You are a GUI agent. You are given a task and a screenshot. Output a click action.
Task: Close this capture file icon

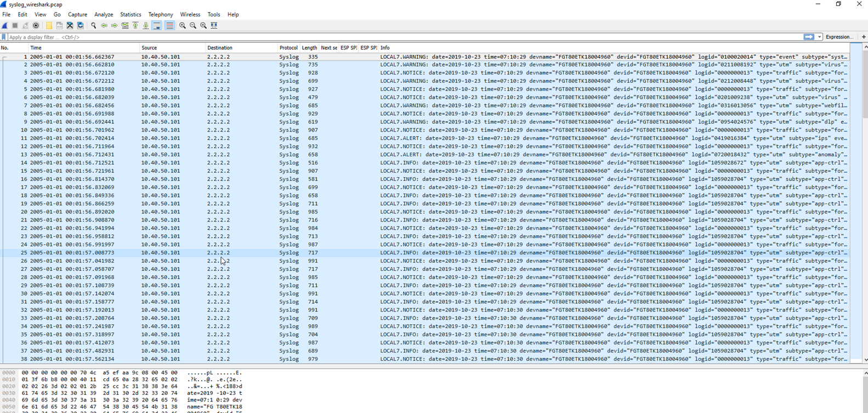click(x=70, y=25)
